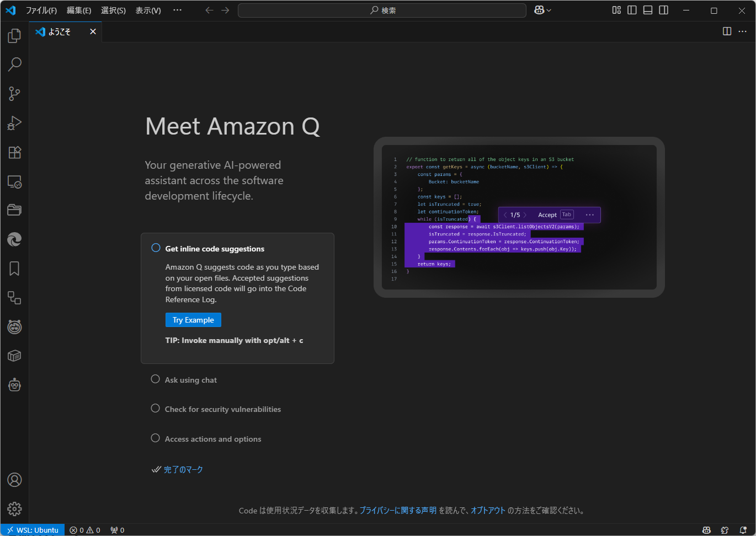This screenshot has width=756, height=536.
Task: Click WSL: Ubuntu remote indicator
Action: click(x=33, y=530)
